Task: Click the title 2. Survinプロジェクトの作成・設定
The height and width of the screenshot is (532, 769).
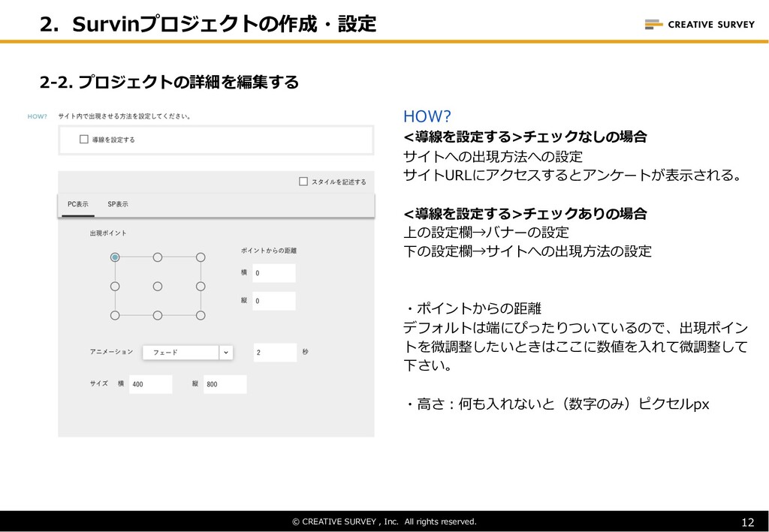Action: coord(208,24)
